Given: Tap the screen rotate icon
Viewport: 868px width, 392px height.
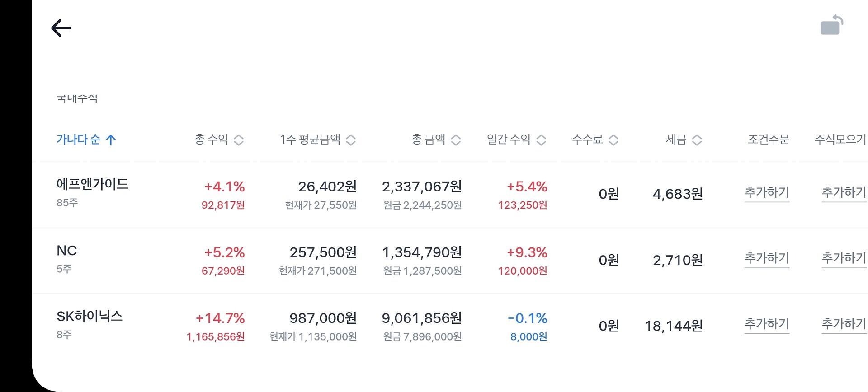Looking at the screenshot, I should coord(832,25).
